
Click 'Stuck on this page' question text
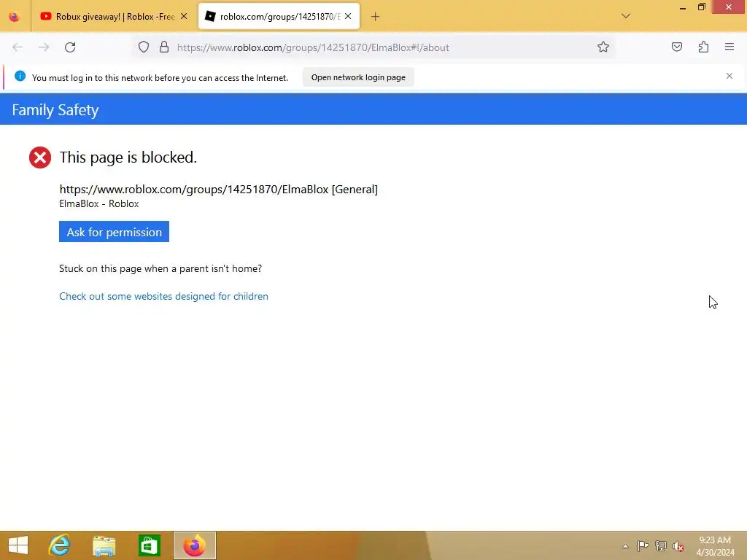(x=160, y=268)
